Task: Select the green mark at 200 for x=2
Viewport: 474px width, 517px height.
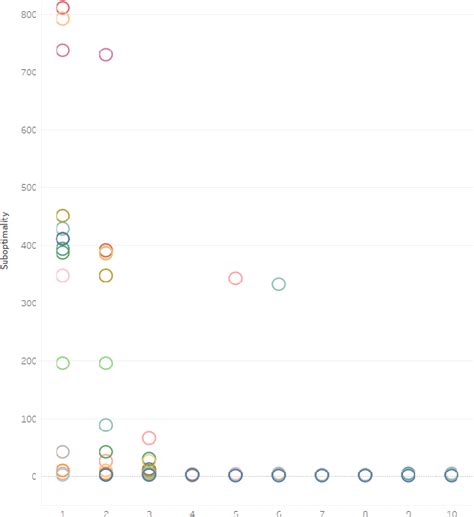Action: pos(106,363)
